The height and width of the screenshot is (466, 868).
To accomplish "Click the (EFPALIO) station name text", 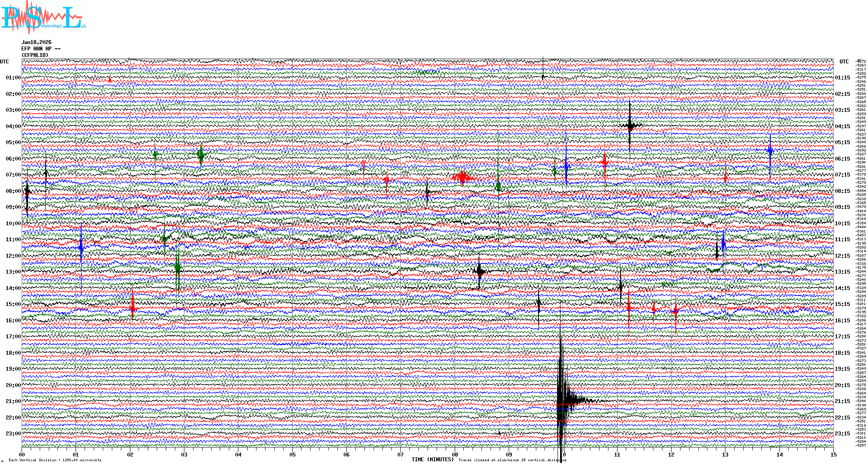I will point(35,55).
